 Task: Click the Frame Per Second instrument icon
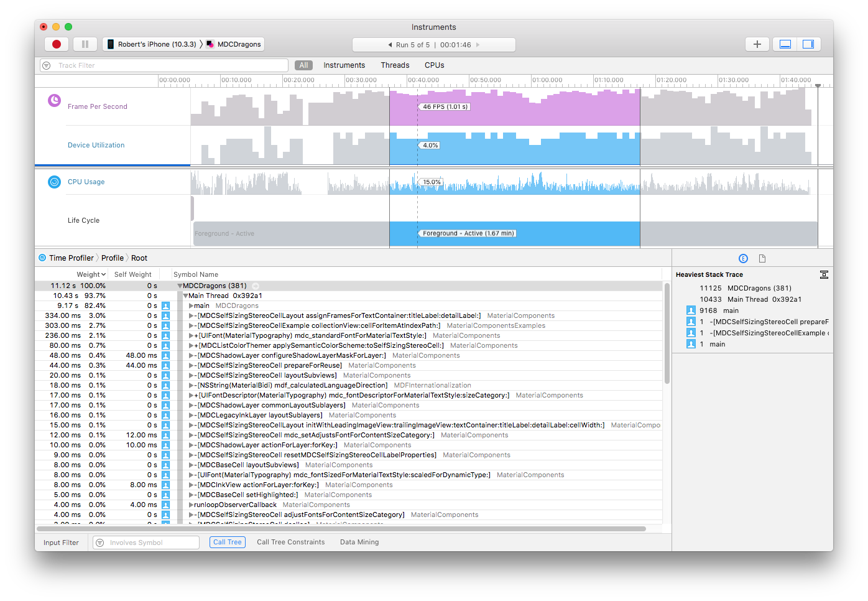pos(55,100)
